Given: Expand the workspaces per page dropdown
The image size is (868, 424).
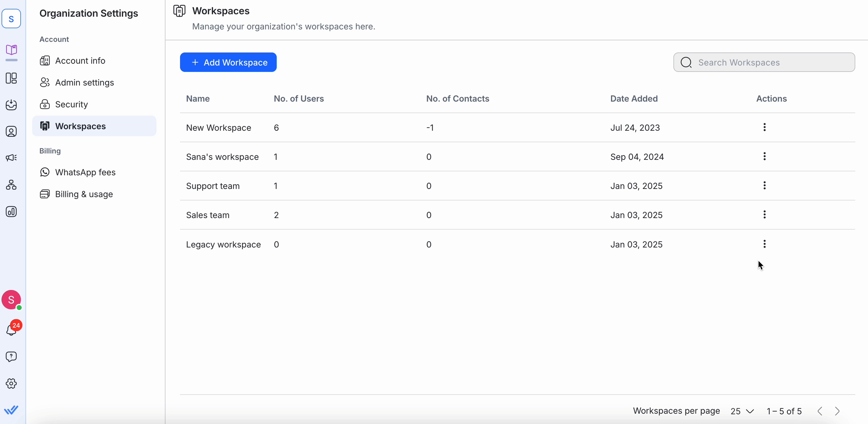Looking at the screenshot, I should [x=742, y=411].
